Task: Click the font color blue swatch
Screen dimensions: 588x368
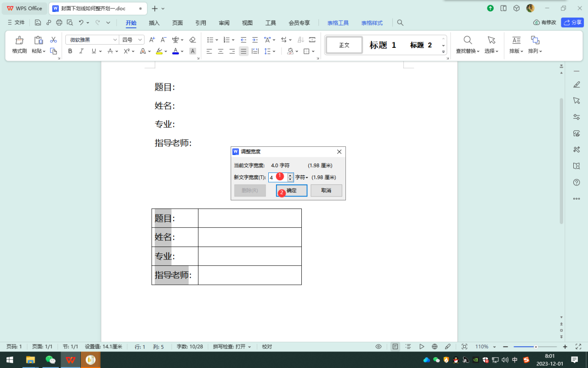Action: point(175,51)
